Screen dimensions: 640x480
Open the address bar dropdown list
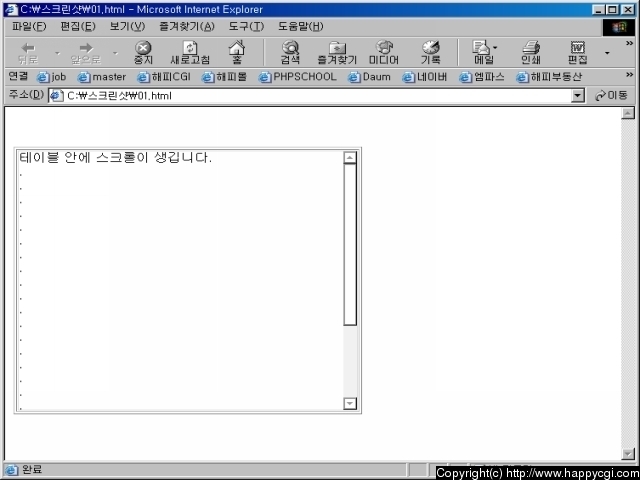(577, 96)
